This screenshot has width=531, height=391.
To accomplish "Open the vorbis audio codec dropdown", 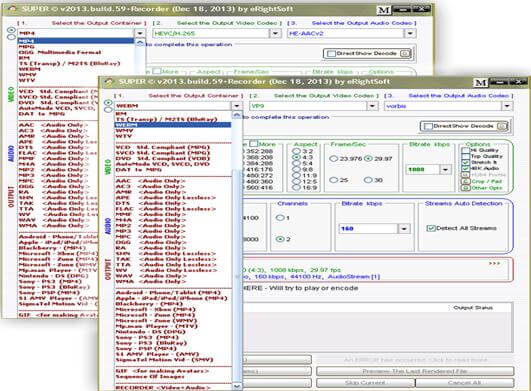I will point(507,106).
